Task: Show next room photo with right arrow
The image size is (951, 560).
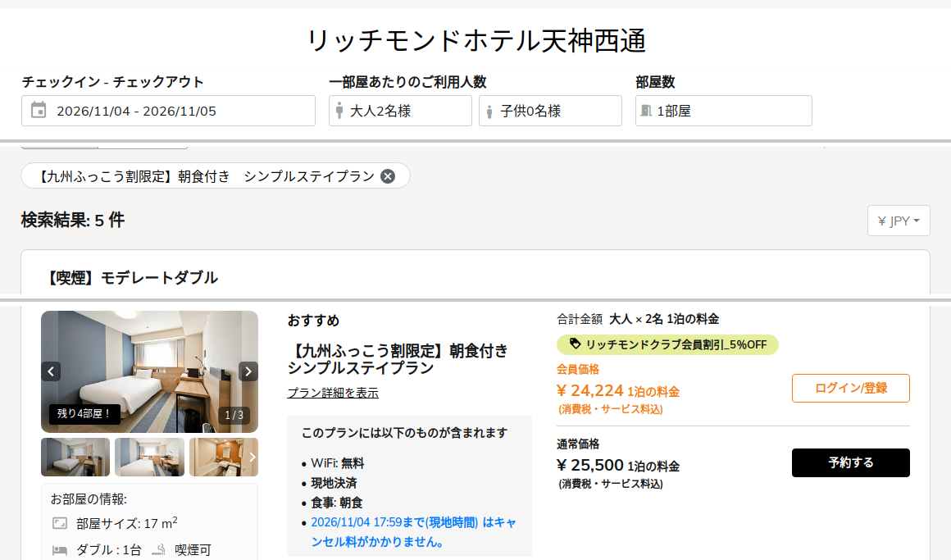Action: tap(248, 371)
